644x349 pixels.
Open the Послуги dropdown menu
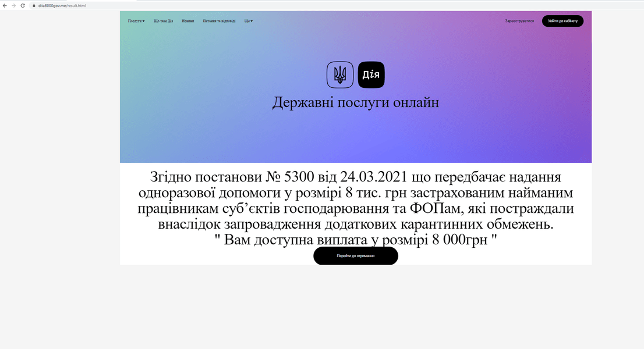pyautogui.click(x=135, y=20)
